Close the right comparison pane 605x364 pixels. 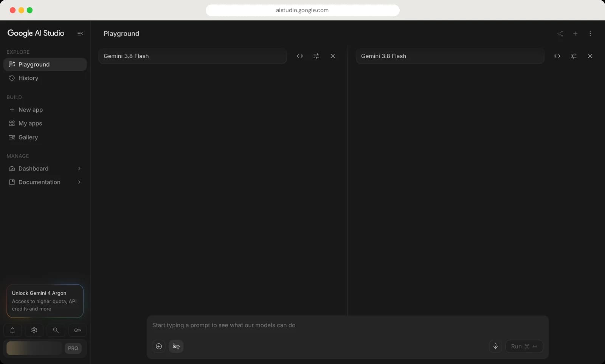(590, 56)
